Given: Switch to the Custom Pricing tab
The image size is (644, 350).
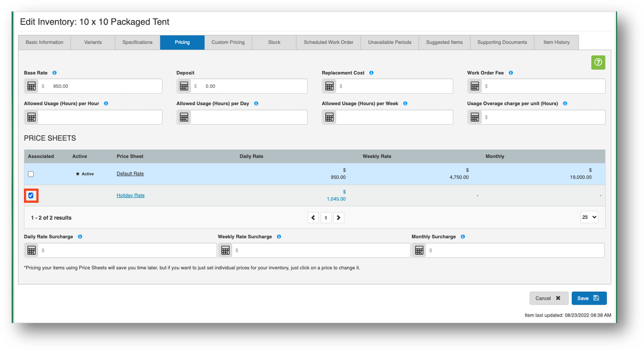Looking at the screenshot, I should [228, 42].
